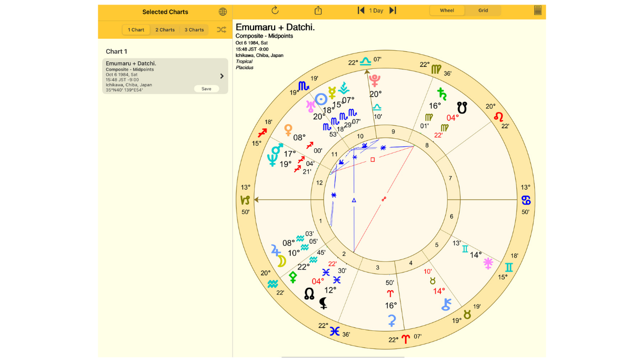This screenshot has height=362, width=644.
Task: Click the shuffle charts icon
Action: point(221,30)
